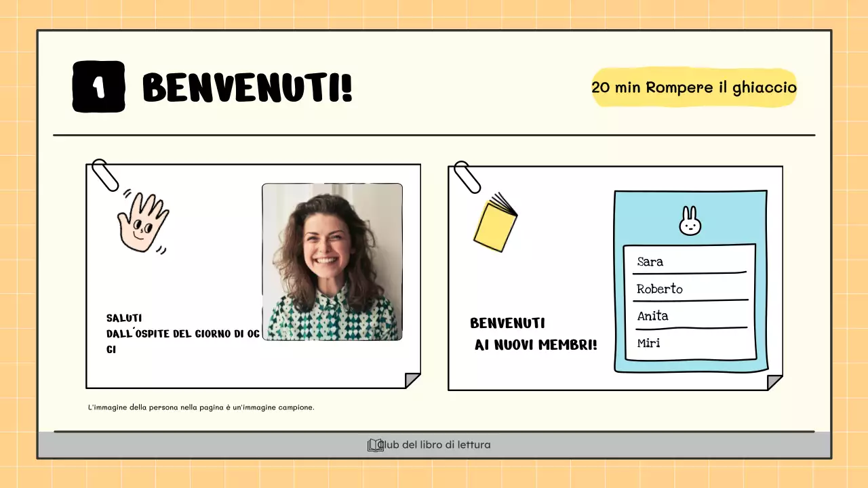Select the Roberto entry in the list

click(x=659, y=289)
